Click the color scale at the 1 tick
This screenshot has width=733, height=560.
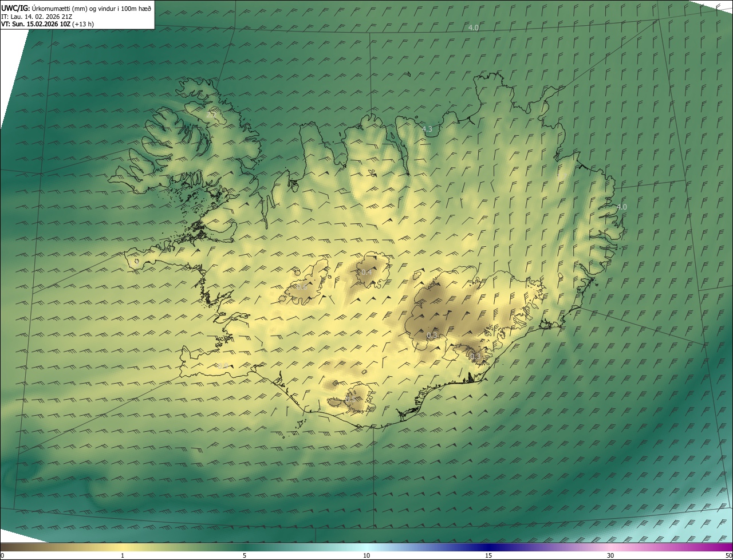coord(123,556)
